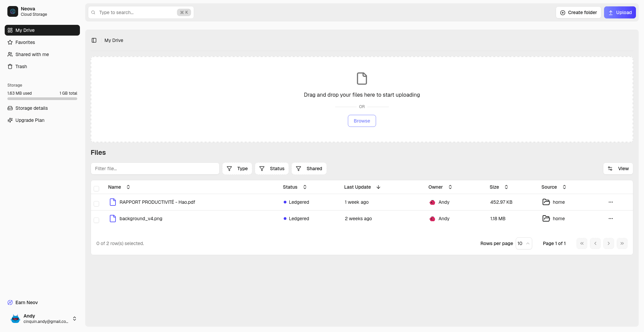Go to Shared with me
Viewport: 644px width, 332px height.
pyautogui.click(x=32, y=54)
